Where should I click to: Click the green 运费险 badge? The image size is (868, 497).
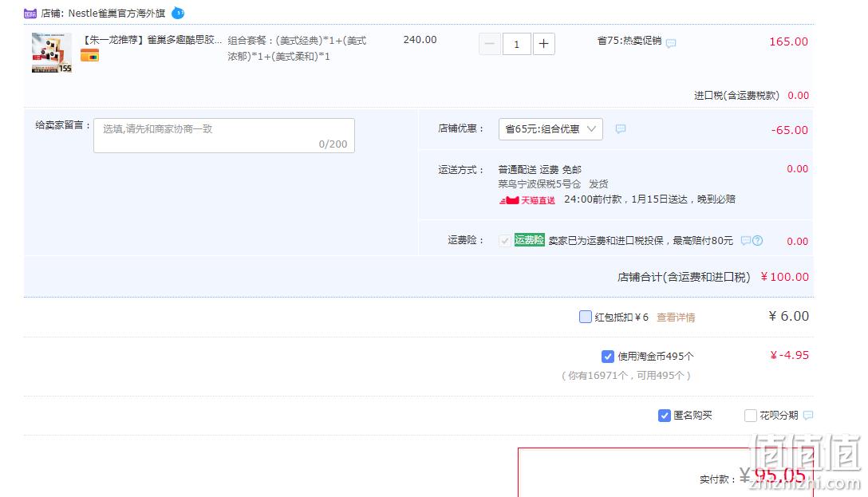click(x=529, y=239)
